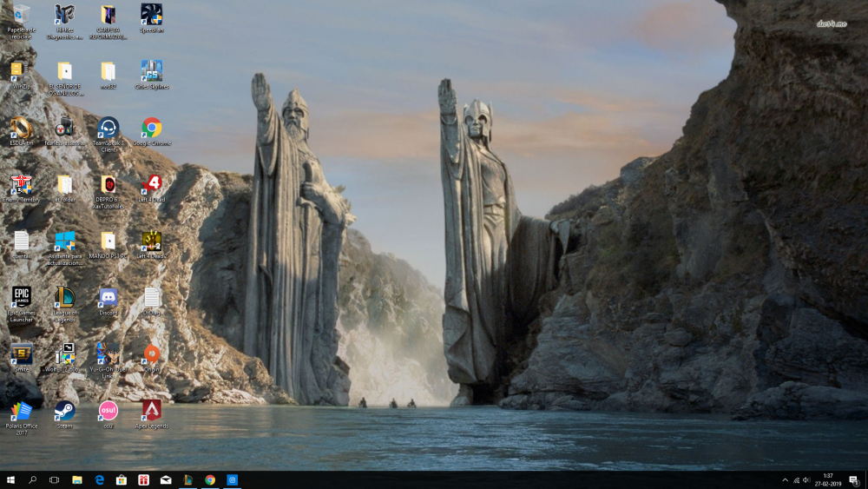868x489 pixels.
Task: Open the Windows Start menu
Action: tap(10, 479)
